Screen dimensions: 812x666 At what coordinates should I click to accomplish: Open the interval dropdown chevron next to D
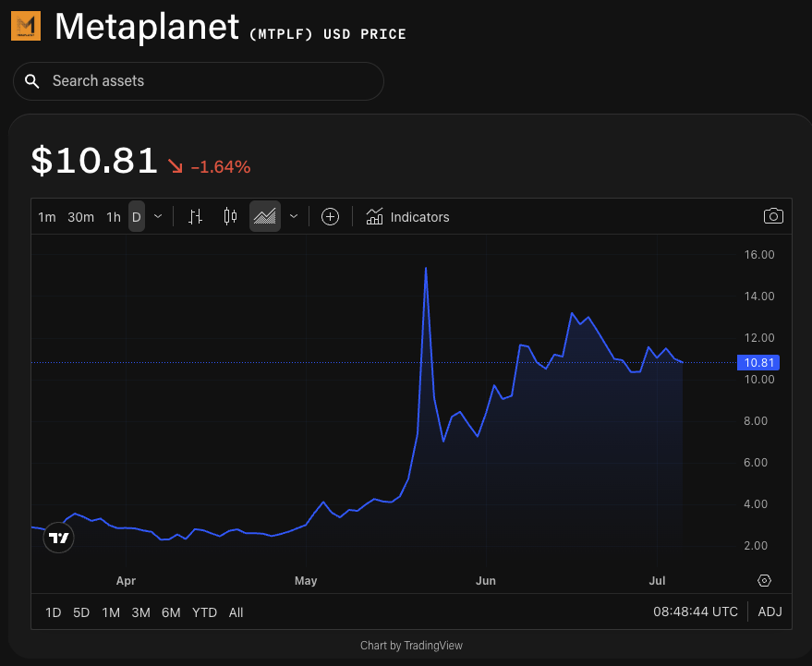(x=157, y=216)
